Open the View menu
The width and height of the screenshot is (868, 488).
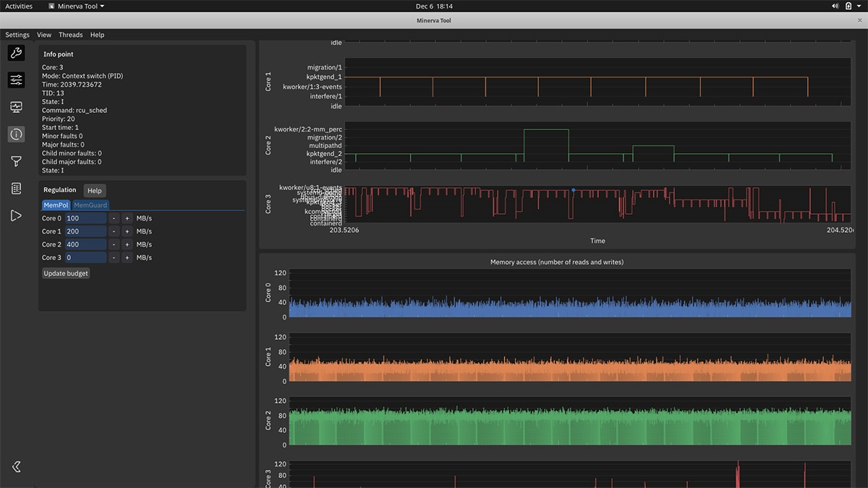pos(44,35)
